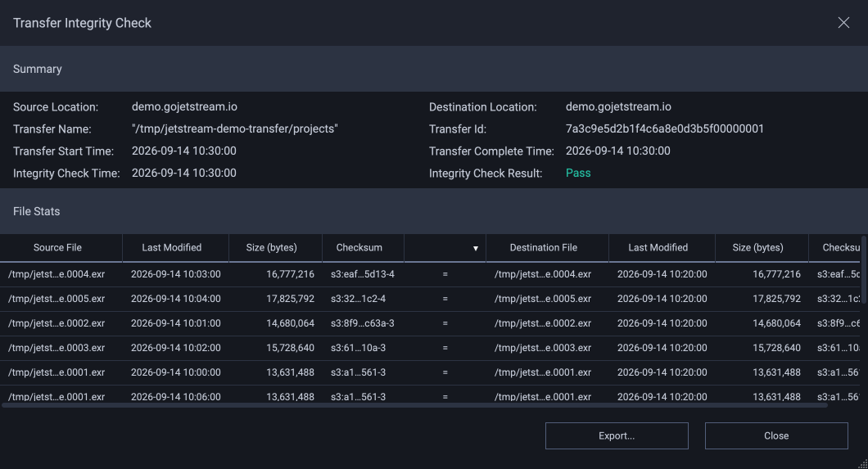Select destination file /tmp/jetst…e.0005.exr

point(542,299)
